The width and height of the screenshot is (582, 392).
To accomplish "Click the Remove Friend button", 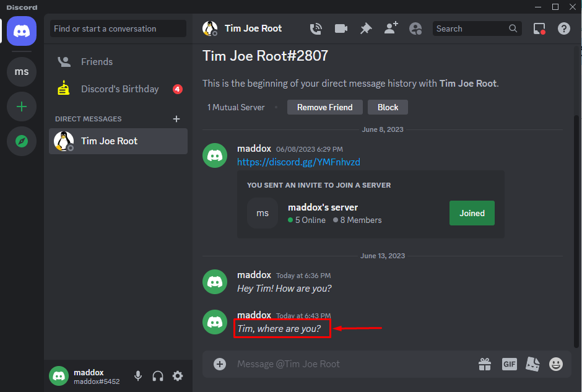I will [324, 107].
